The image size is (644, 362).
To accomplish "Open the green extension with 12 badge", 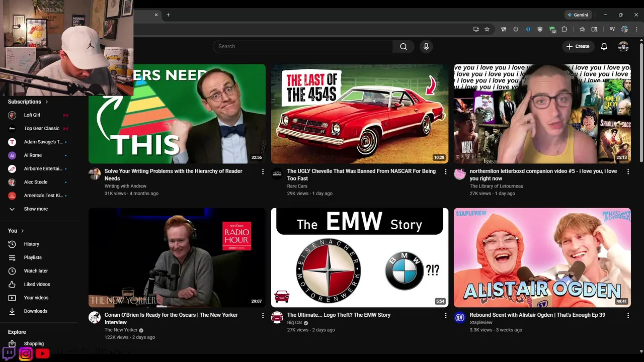I will coord(552,30).
